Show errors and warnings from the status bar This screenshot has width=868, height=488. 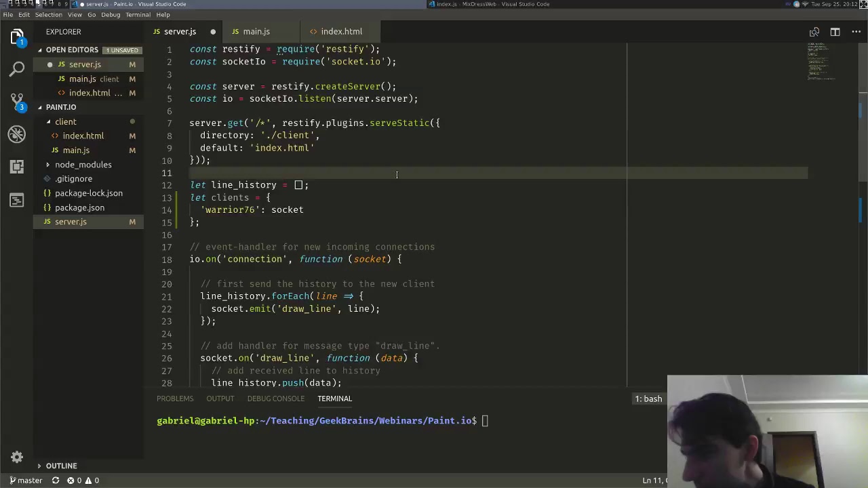[83, 481]
